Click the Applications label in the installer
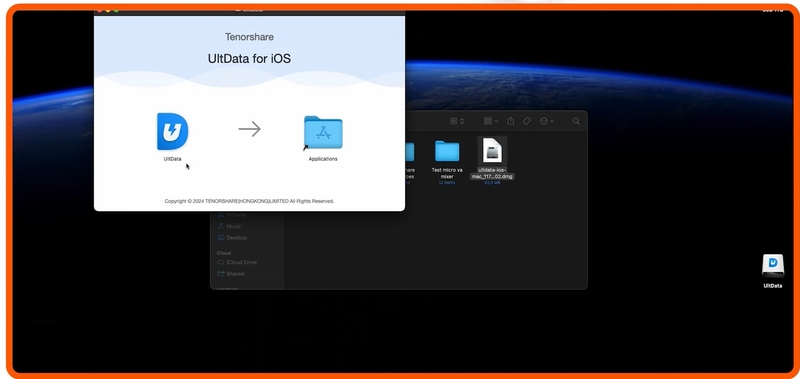The image size is (800, 379). point(323,159)
